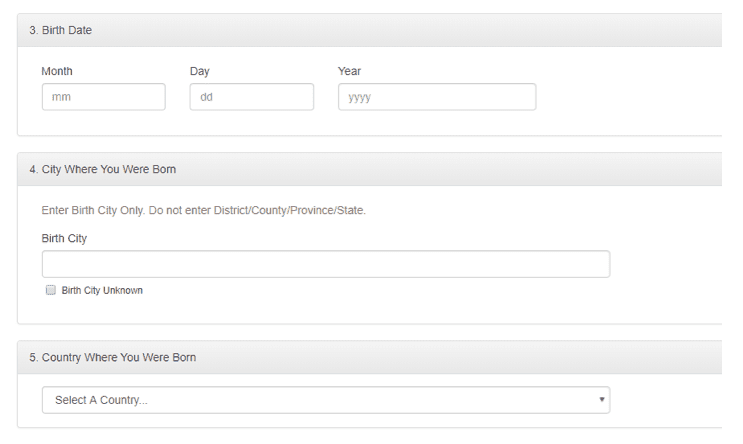
Task: Click the Birth City field label
Action: tap(64, 238)
